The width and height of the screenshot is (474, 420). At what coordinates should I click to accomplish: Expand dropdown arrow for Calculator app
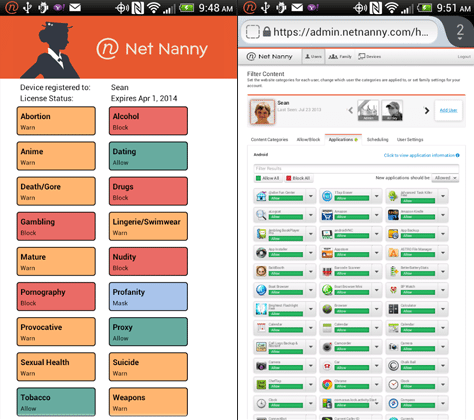443,309
